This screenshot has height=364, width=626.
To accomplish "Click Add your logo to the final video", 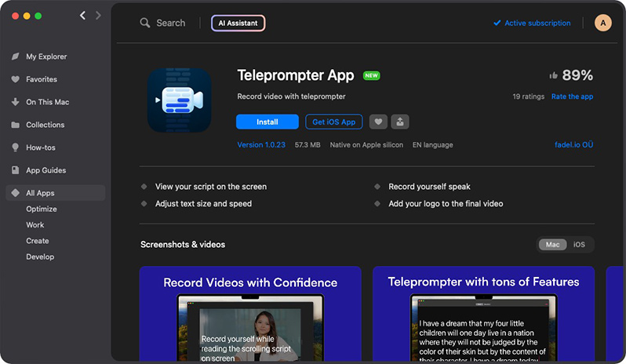I will click(446, 204).
